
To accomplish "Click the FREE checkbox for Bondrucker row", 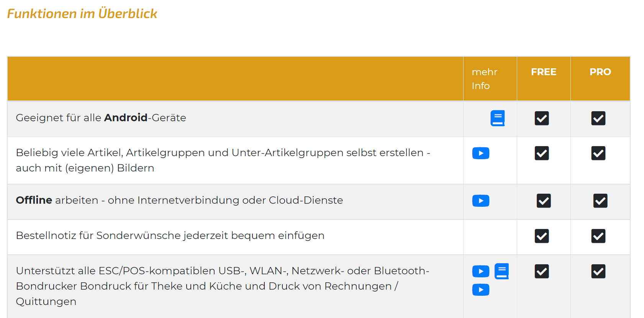I will coord(542,271).
